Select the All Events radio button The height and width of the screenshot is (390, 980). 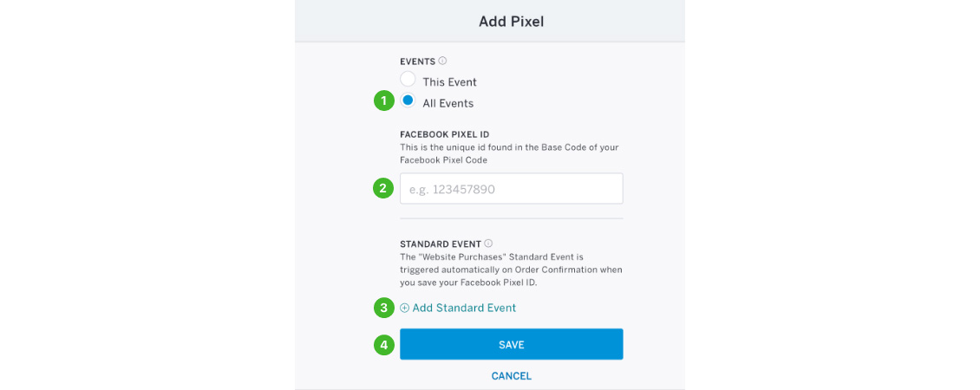coord(408,100)
